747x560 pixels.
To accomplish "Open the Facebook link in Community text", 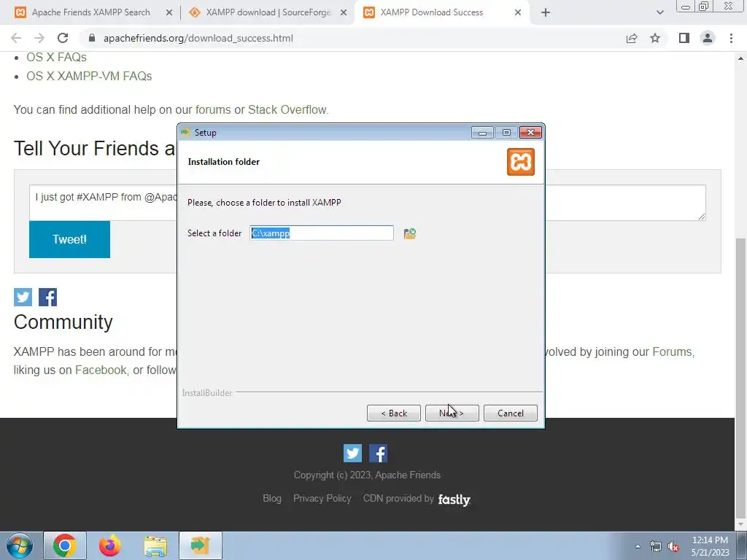I will pyautogui.click(x=101, y=370).
